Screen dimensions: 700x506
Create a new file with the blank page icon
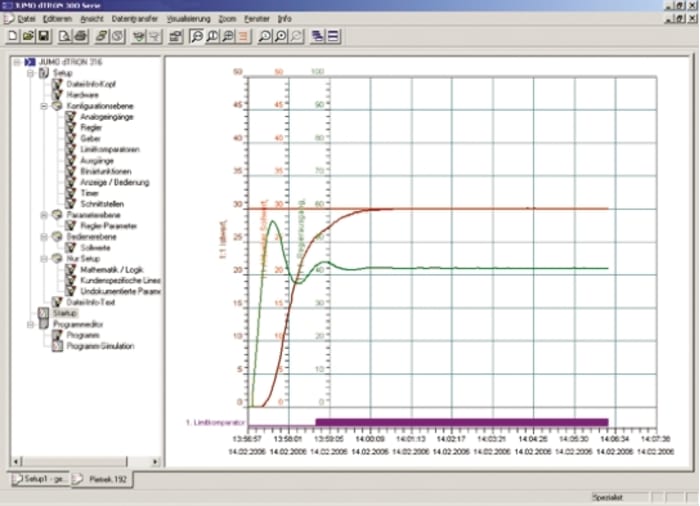(13, 36)
